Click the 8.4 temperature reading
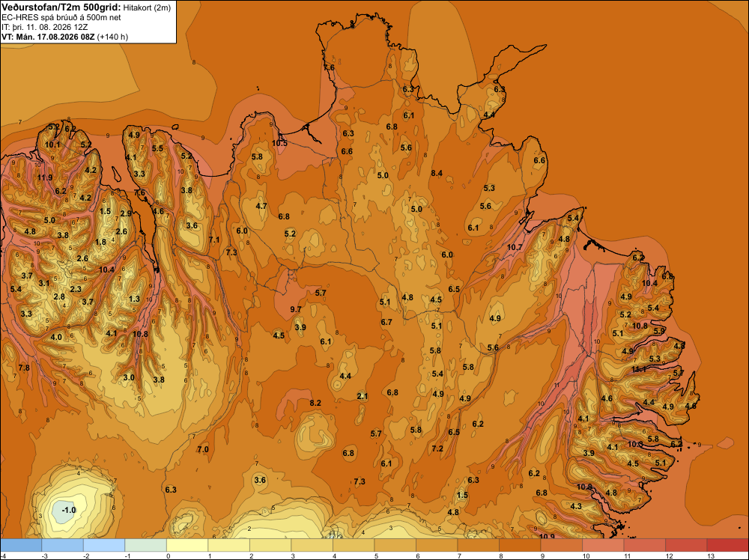The width and height of the screenshot is (749, 560). (437, 173)
